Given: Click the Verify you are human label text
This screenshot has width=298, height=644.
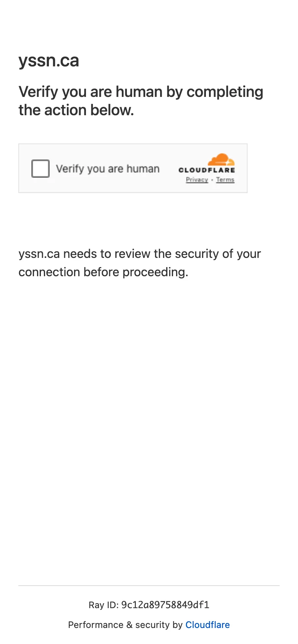Looking at the screenshot, I should [x=108, y=168].
